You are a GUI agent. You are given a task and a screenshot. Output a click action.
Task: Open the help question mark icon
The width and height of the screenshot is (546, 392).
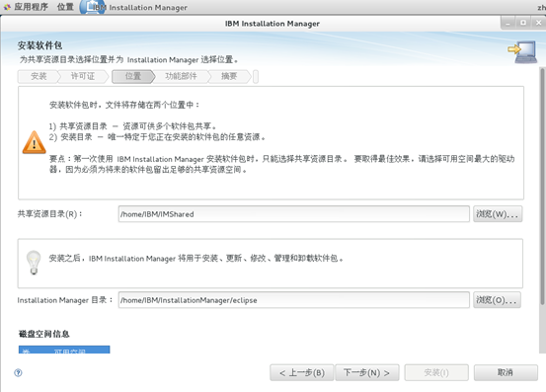18,373
